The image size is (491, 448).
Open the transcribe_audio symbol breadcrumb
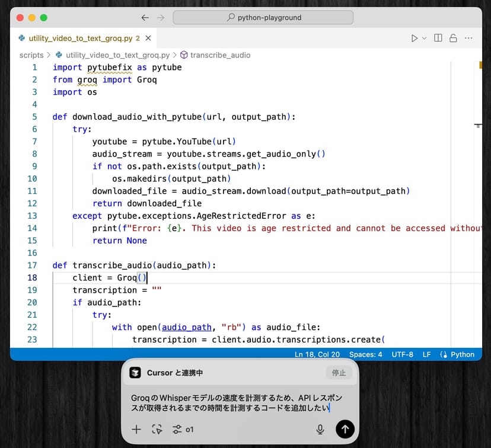click(220, 55)
